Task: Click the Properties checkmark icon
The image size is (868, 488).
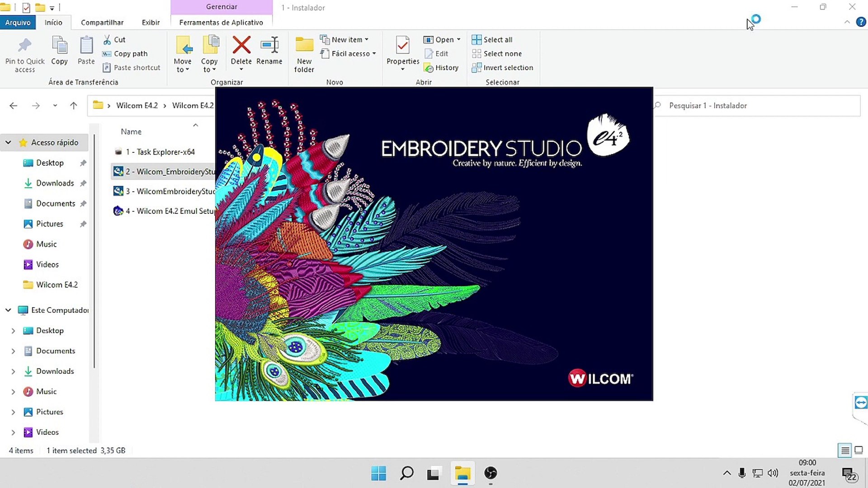Action: 402,45
